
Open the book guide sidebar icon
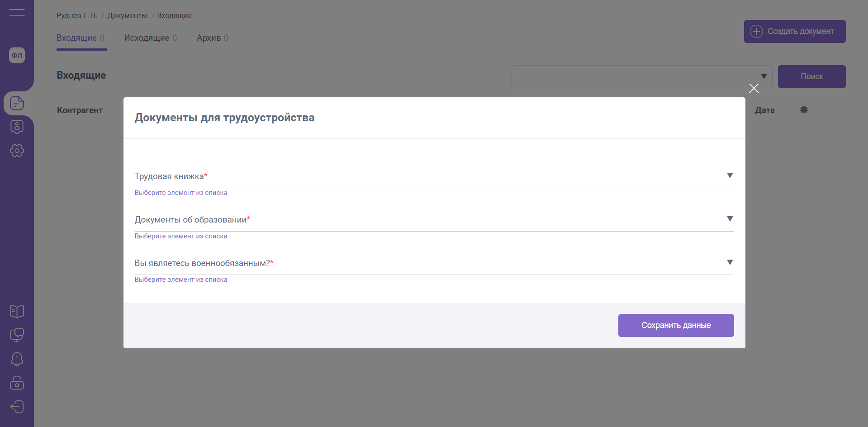tap(17, 311)
